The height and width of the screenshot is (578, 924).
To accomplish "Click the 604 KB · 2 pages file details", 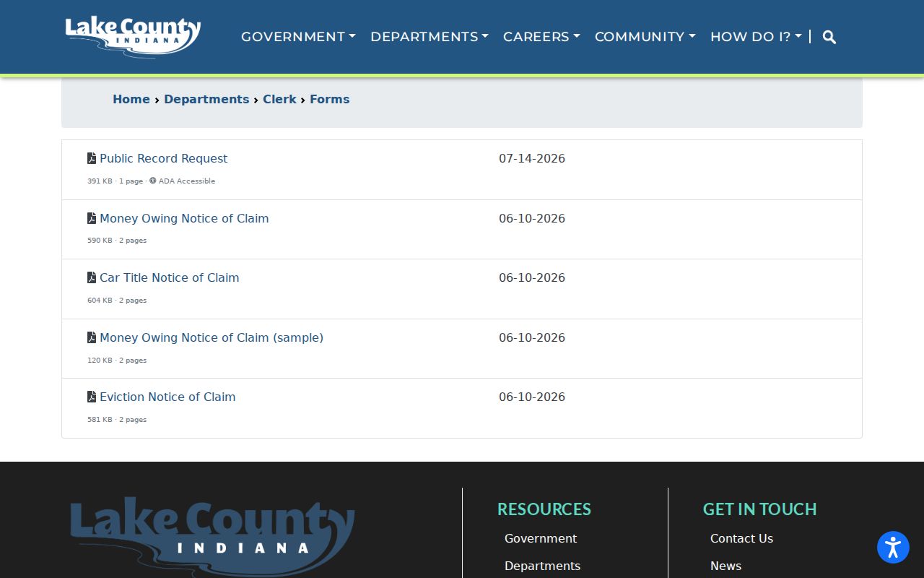I will [117, 300].
